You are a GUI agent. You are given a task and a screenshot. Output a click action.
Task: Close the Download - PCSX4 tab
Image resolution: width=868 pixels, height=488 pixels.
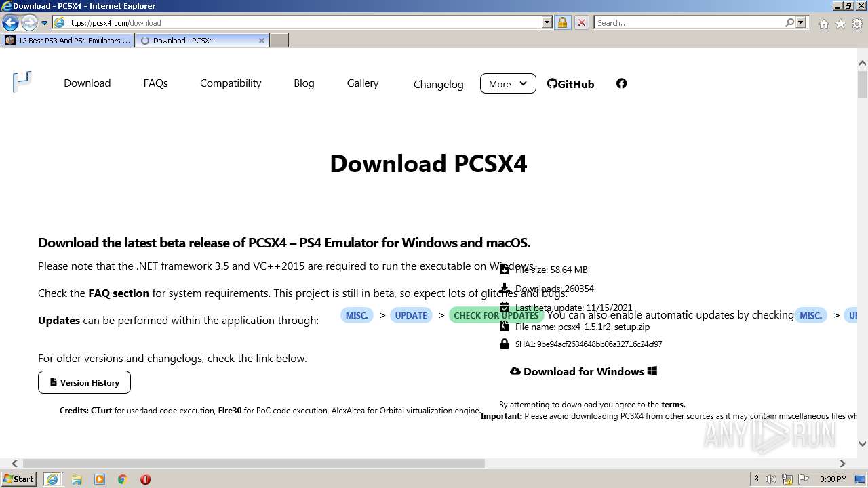click(x=262, y=41)
